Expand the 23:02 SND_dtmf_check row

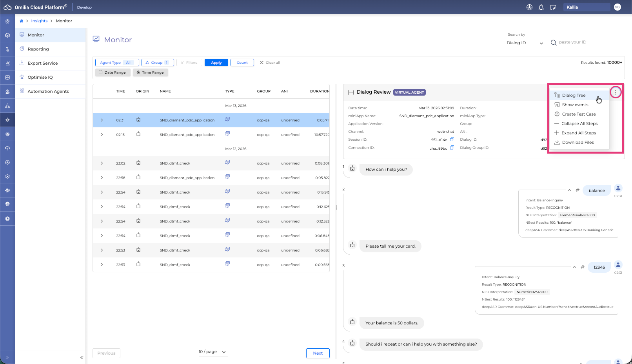point(102,163)
